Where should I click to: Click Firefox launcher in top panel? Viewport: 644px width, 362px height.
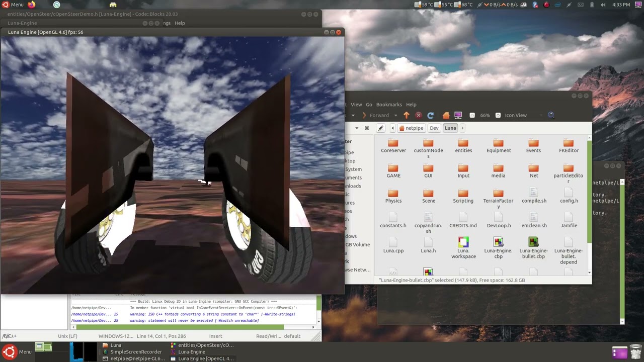coord(31,5)
